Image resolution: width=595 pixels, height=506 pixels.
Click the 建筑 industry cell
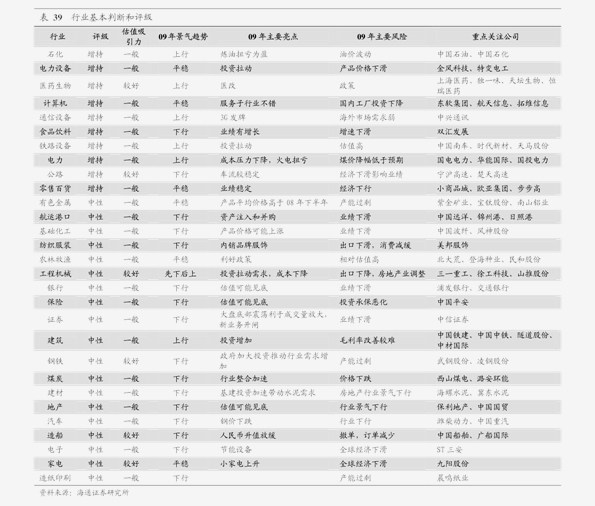coord(55,340)
